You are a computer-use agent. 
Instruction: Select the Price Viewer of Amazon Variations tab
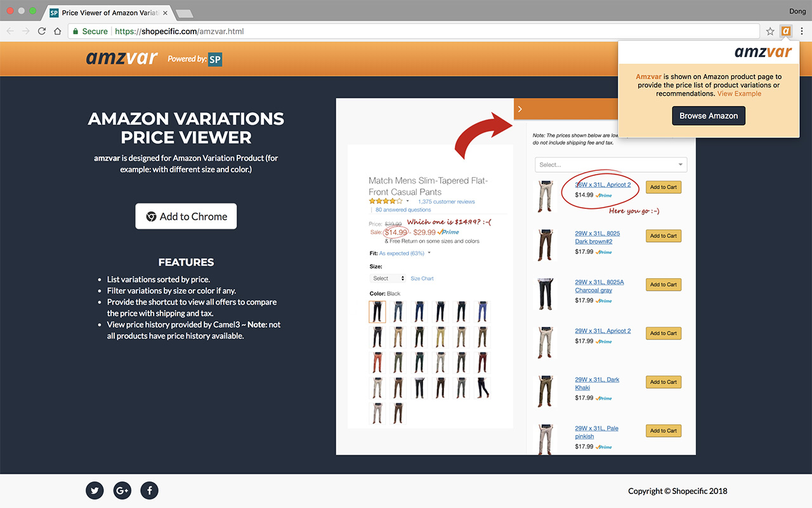click(108, 13)
